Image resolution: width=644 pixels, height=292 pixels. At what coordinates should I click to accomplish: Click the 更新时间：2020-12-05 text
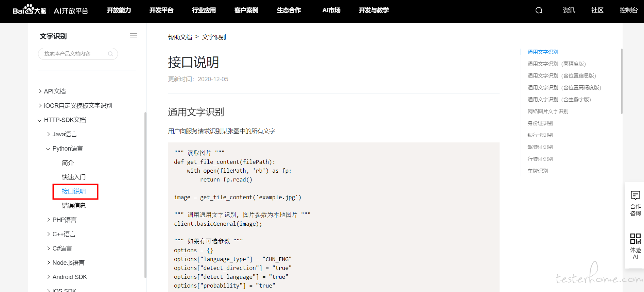(x=198, y=79)
